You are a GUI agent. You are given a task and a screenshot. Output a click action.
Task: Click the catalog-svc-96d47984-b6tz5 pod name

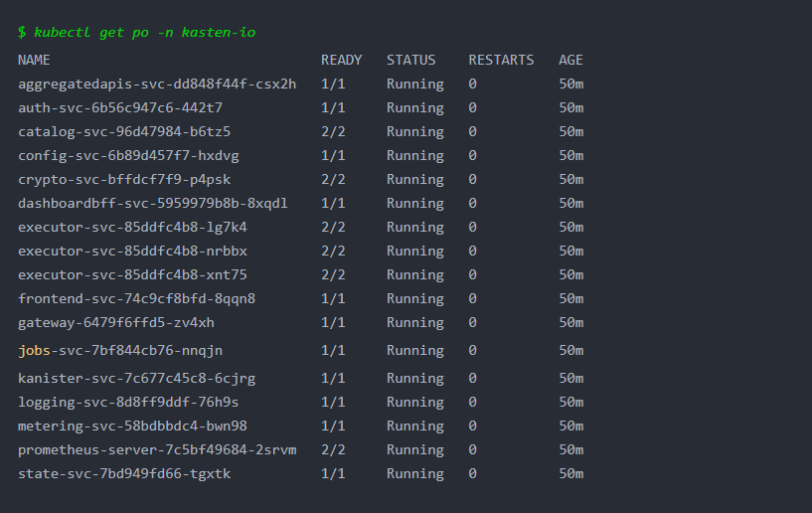124,131
